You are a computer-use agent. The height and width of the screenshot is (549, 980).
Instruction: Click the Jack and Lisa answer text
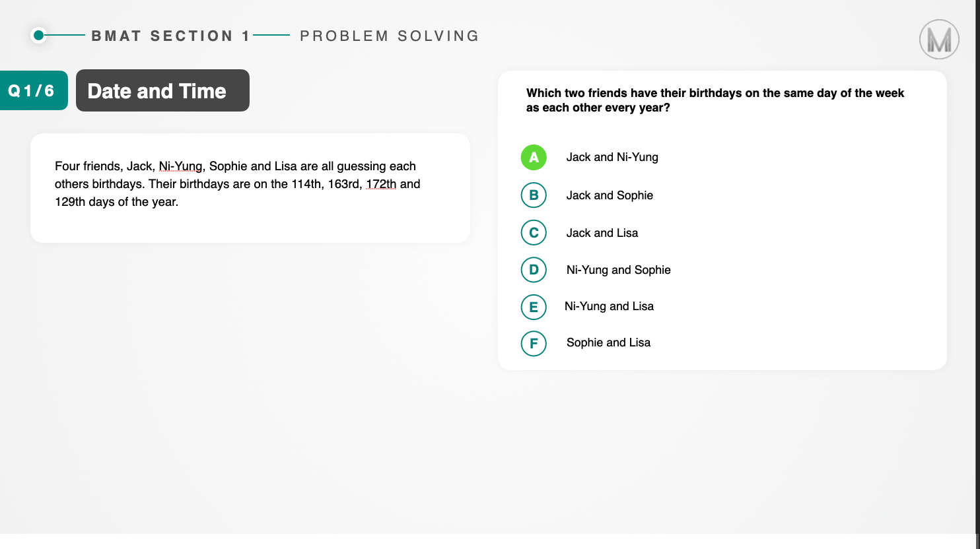[x=602, y=233]
